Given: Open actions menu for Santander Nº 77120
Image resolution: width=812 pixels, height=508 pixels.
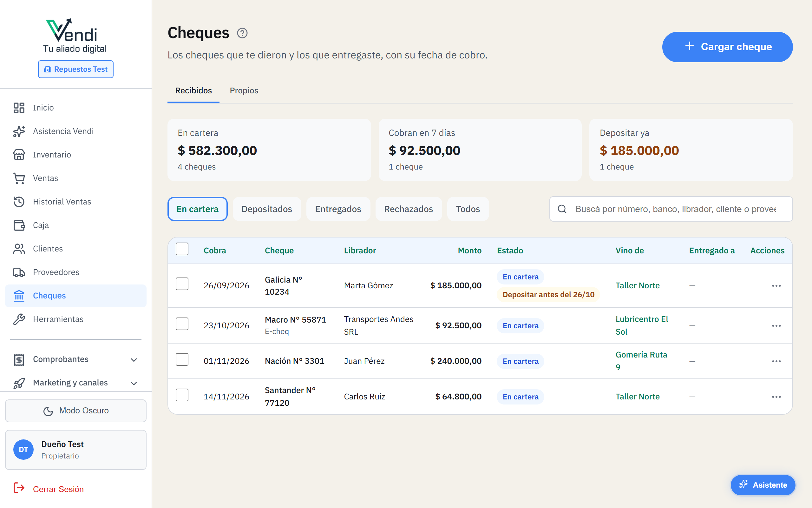Looking at the screenshot, I should (x=776, y=397).
